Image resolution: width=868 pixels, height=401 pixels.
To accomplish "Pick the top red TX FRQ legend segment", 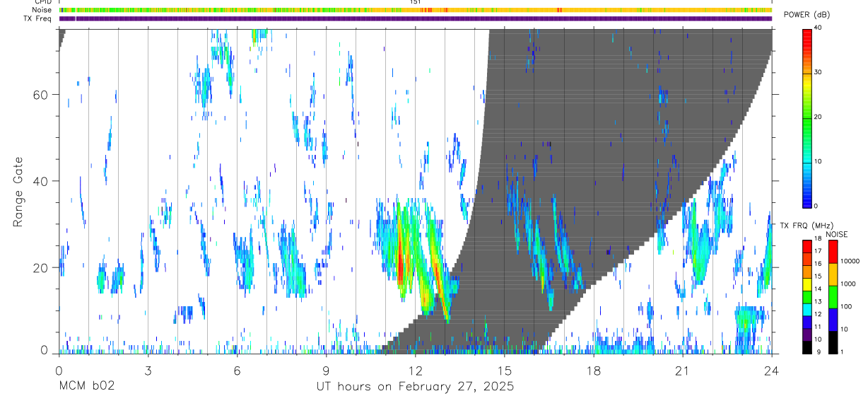I will tap(807, 247).
